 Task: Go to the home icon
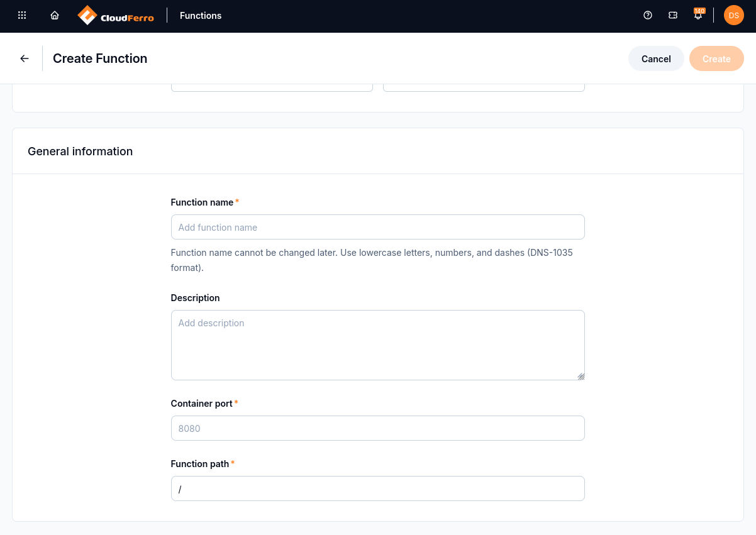click(55, 16)
